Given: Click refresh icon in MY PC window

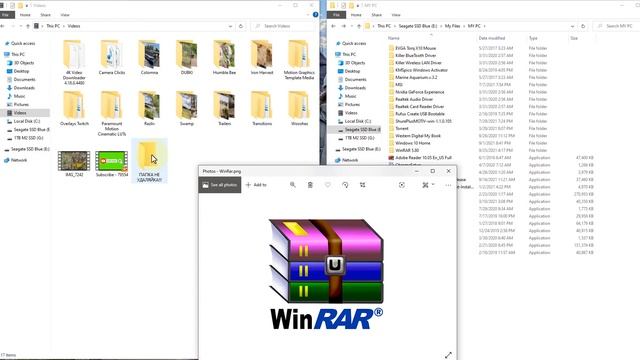Looking at the screenshot, I should click(583, 26).
